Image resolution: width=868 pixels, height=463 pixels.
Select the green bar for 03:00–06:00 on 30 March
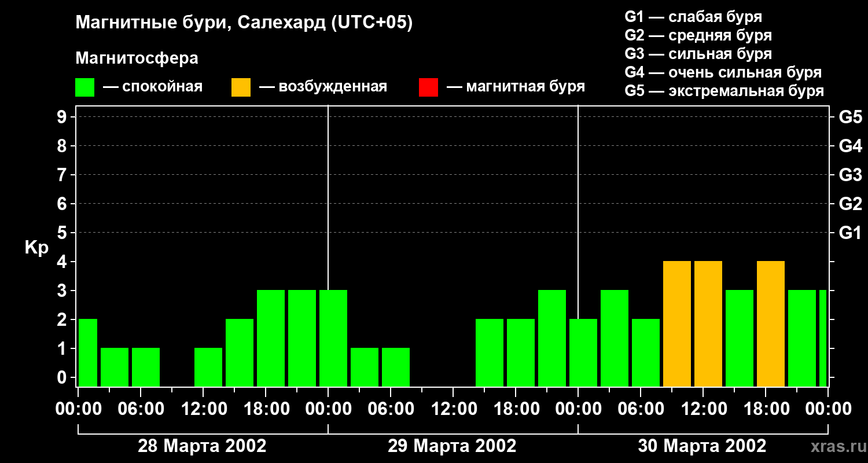pos(615,339)
